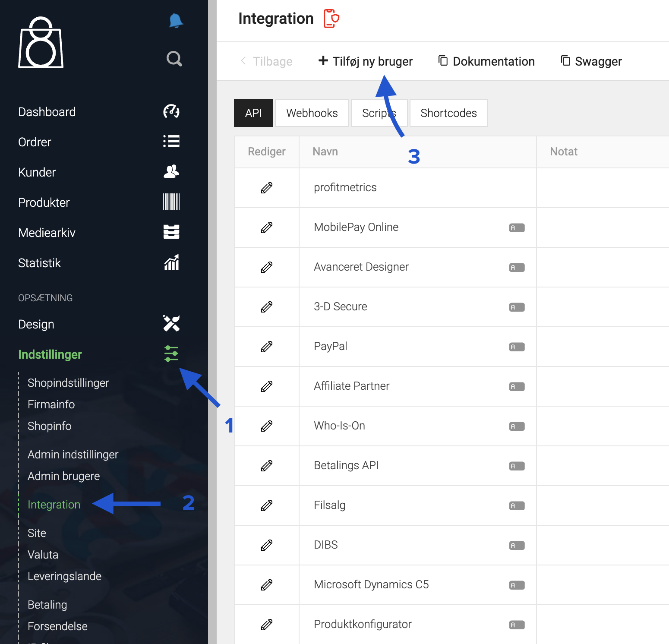Edit the profitmetrics row pencil
This screenshot has height=644, width=669.
267,188
